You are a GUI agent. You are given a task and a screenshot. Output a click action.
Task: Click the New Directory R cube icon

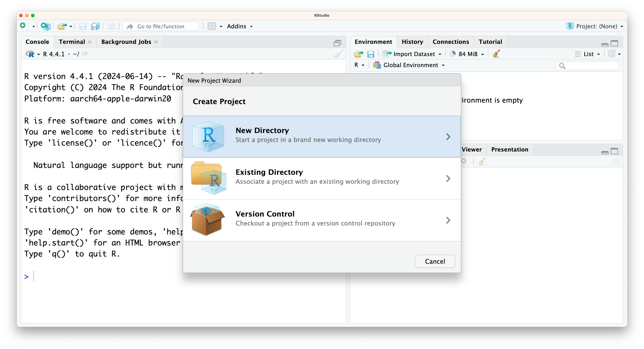click(208, 137)
